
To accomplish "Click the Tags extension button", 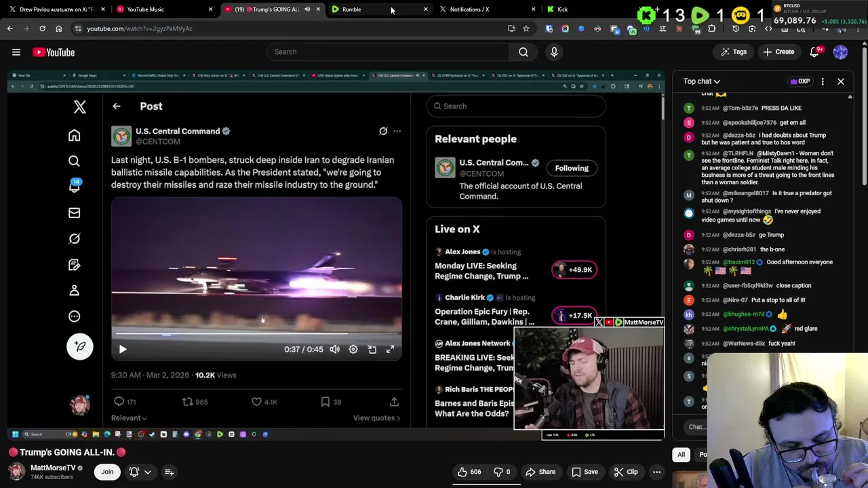I will [x=733, y=52].
